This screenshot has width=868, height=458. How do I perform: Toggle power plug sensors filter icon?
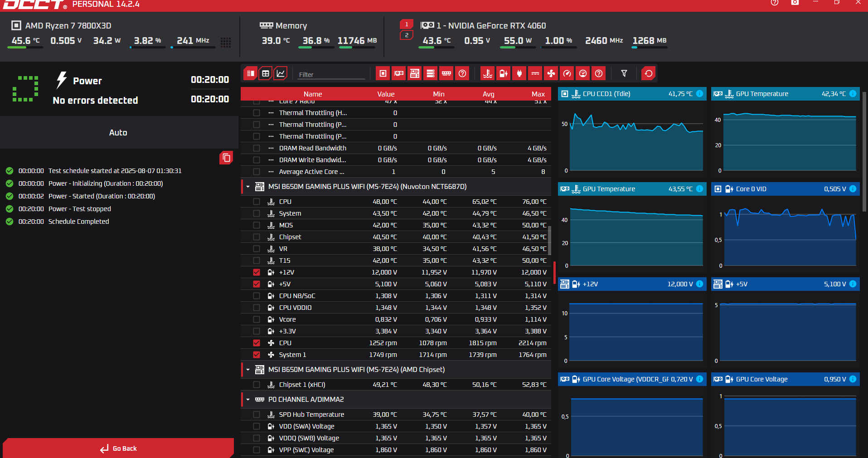[x=519, y=73]
